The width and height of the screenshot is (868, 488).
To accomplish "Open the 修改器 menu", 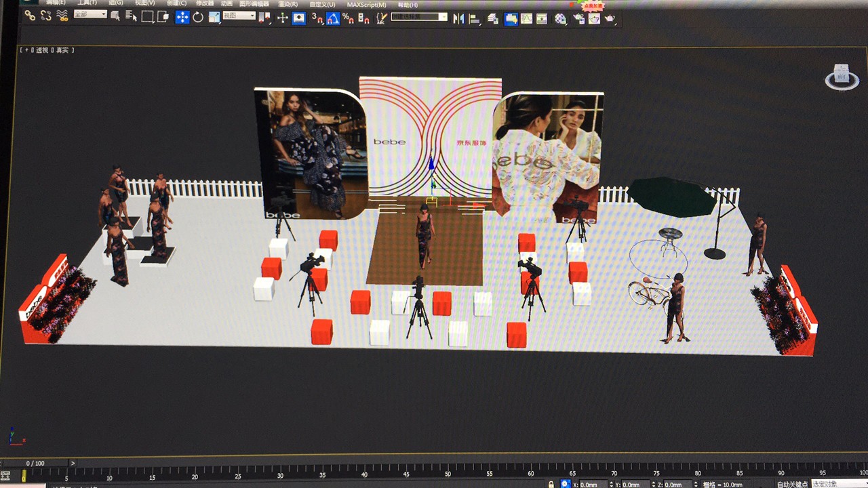I will 205,3.
